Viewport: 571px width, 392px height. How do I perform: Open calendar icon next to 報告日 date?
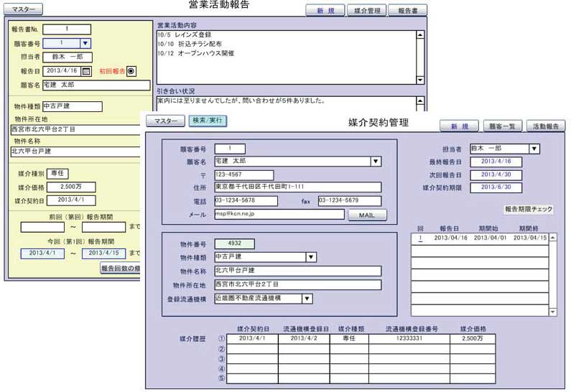coord(86,71)
